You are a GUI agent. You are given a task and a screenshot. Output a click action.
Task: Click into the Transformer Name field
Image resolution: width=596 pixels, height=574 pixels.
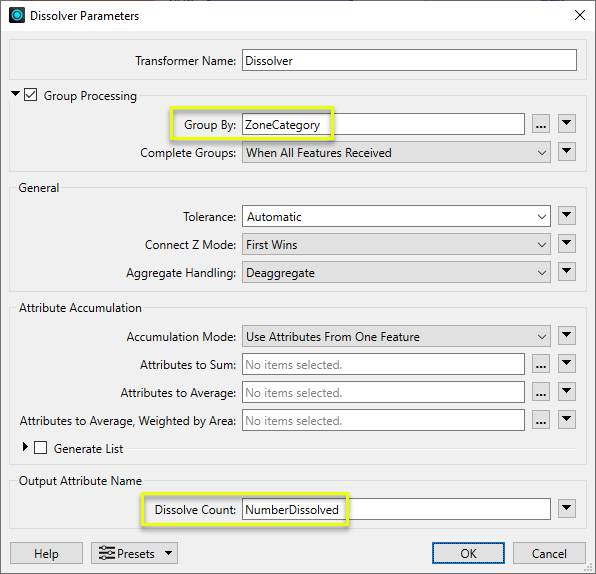(x=409, y=60)
